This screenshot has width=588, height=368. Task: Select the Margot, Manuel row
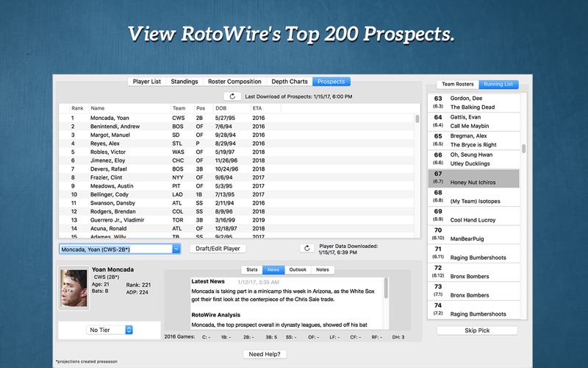(237, 135)
